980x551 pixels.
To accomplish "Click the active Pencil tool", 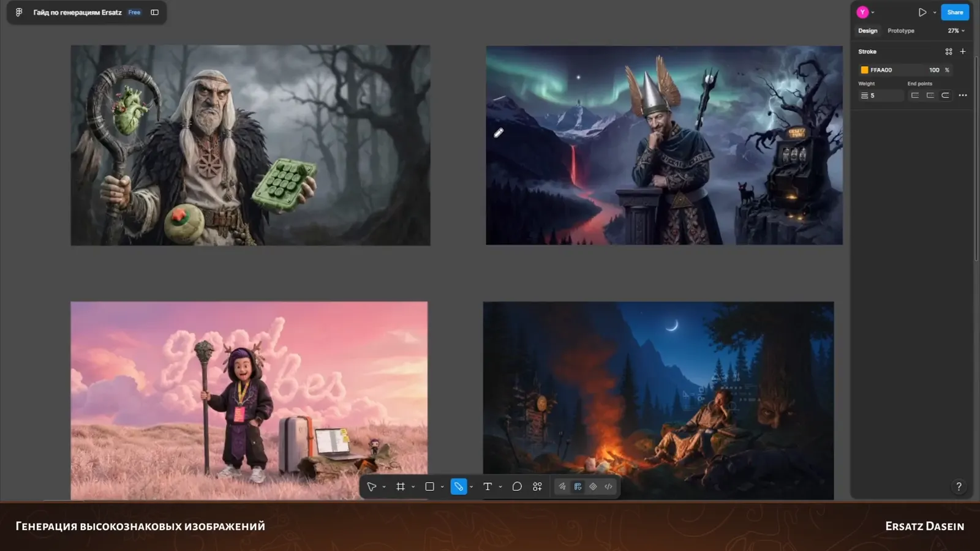I will click(x=459, y=487).
